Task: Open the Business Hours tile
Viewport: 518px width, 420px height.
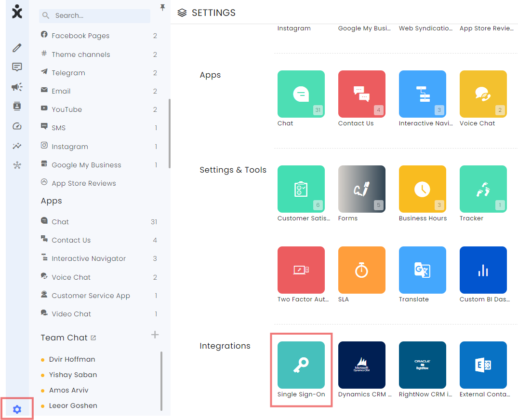Action: point(423,189)
